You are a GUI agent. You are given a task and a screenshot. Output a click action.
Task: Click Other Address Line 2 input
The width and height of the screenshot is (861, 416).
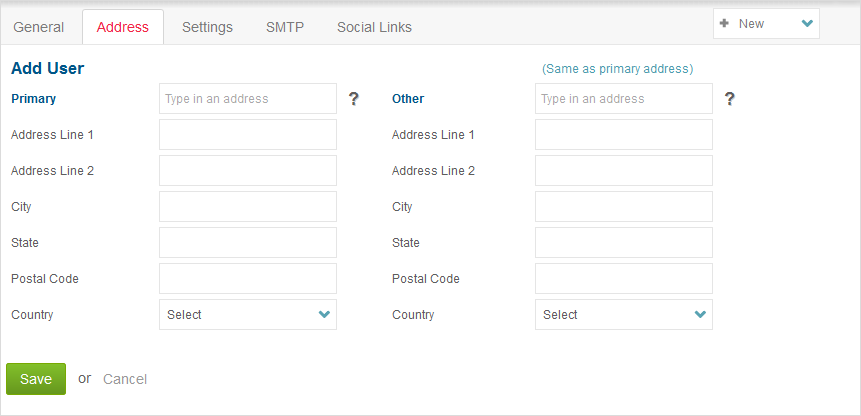pyautogui.click(x=624, y=171)
